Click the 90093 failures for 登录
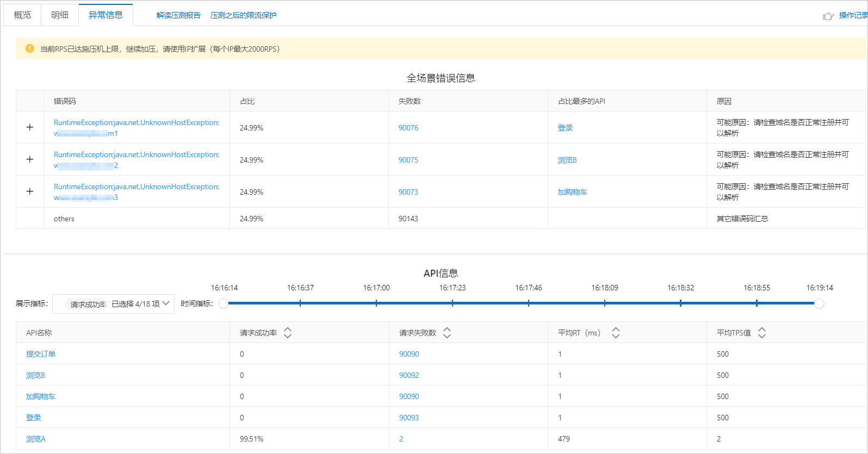Image resolution: width=868 pixels, height=454 pixels. click(409, 418)
